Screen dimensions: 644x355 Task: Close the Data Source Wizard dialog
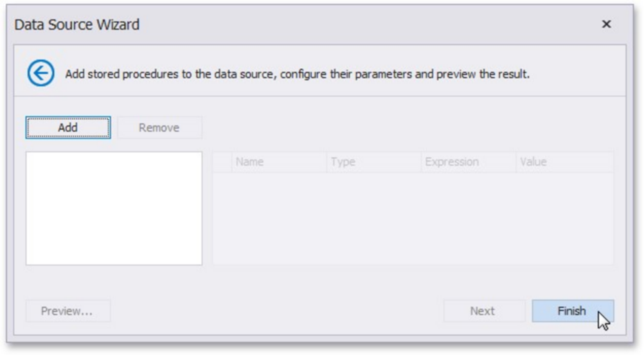click(x=606, y=24)
